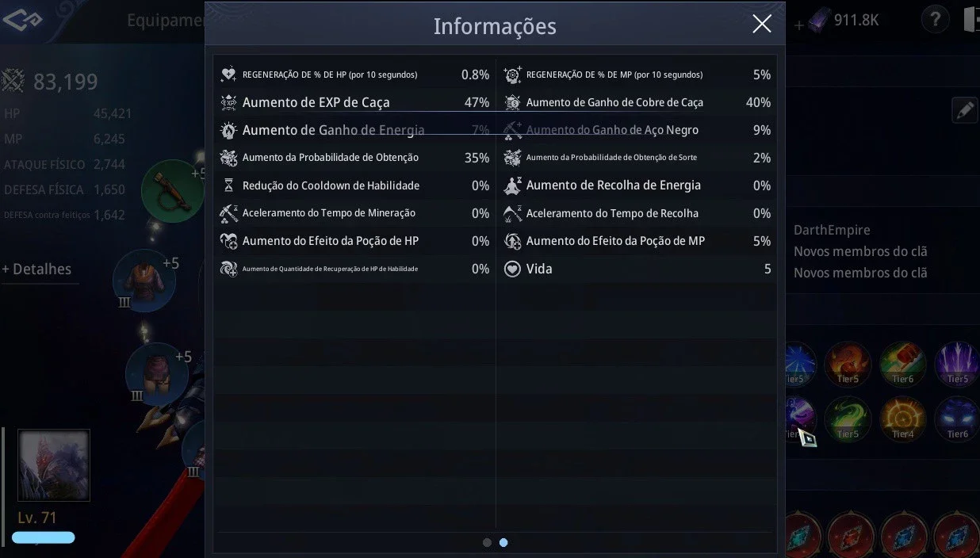Close the Informações panel
Screen dimensions: 980x558
(x=761, y=25)
